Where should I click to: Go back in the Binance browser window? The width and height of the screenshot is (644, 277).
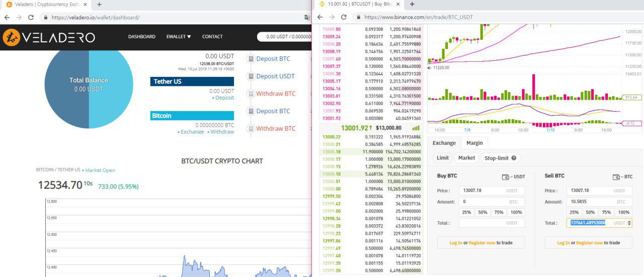[x=319, y=17]
